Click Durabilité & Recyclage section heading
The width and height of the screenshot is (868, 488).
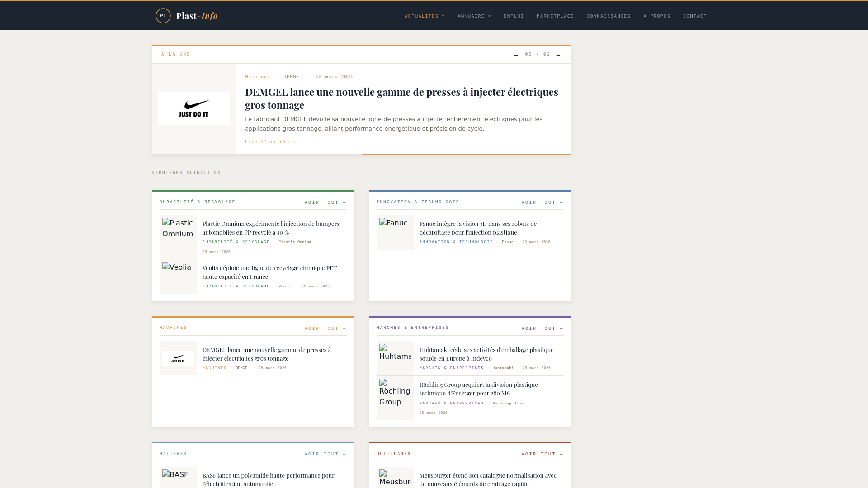[x=197, y=202]
